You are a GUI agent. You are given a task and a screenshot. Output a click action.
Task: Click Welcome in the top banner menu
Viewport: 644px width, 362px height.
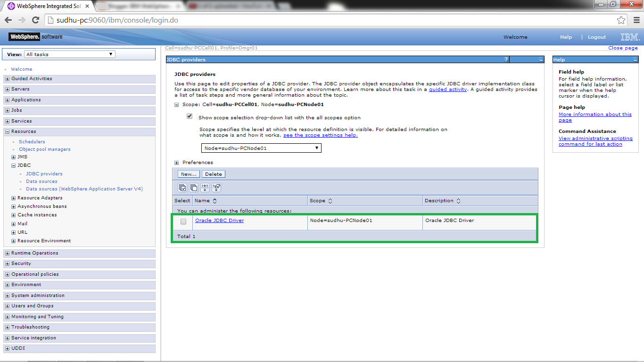(515, 37)
